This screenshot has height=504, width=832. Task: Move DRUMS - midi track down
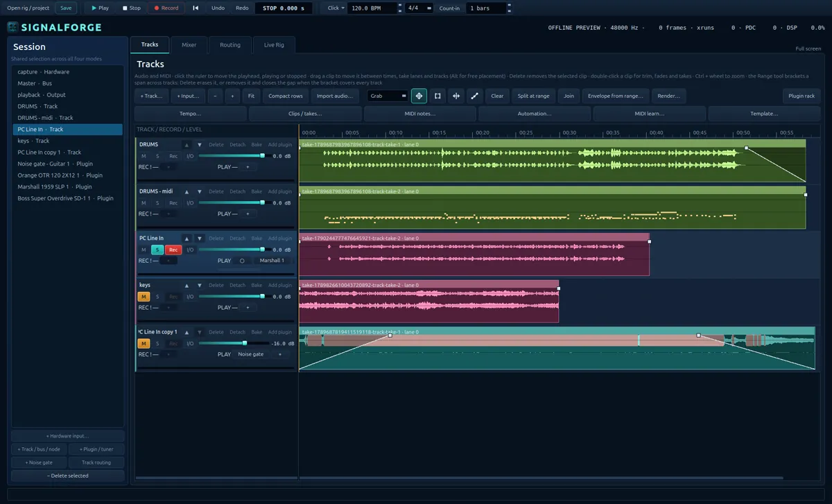coord(200,191)
